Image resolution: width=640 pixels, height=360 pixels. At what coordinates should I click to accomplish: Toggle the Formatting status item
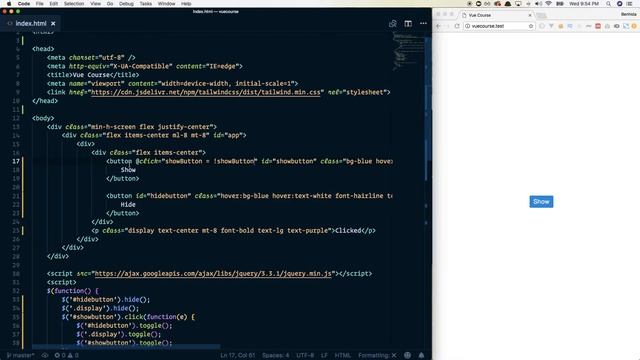coord(377,355)
